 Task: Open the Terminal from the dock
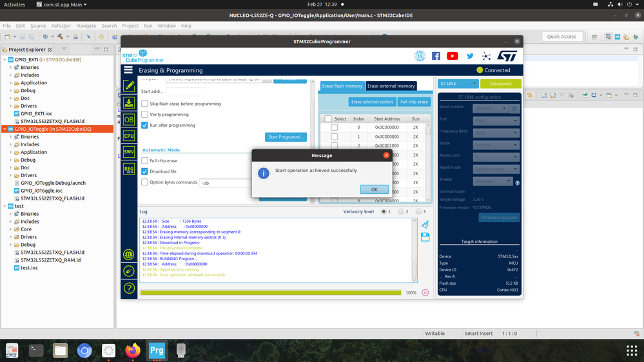[x=36, y=350]
